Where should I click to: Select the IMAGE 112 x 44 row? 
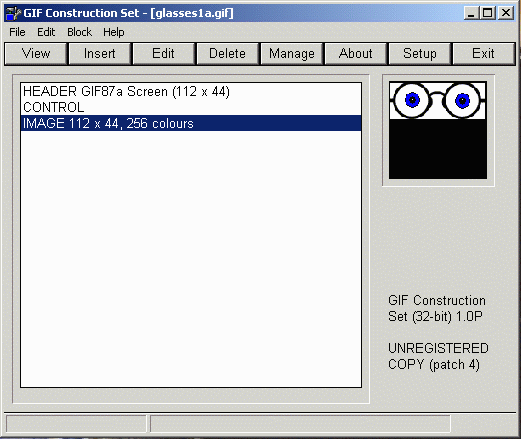[191, 123]
